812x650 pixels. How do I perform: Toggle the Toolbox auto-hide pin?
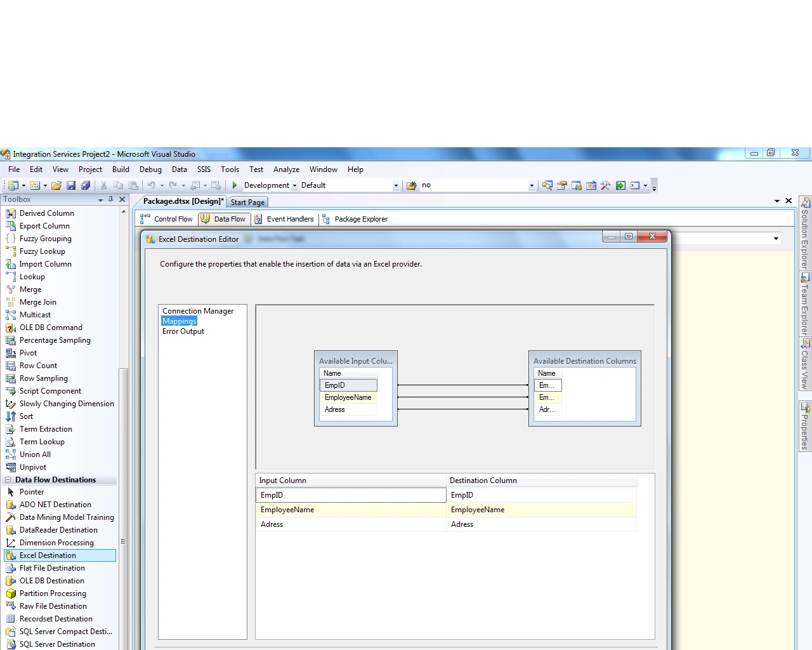tap(111, 199)
